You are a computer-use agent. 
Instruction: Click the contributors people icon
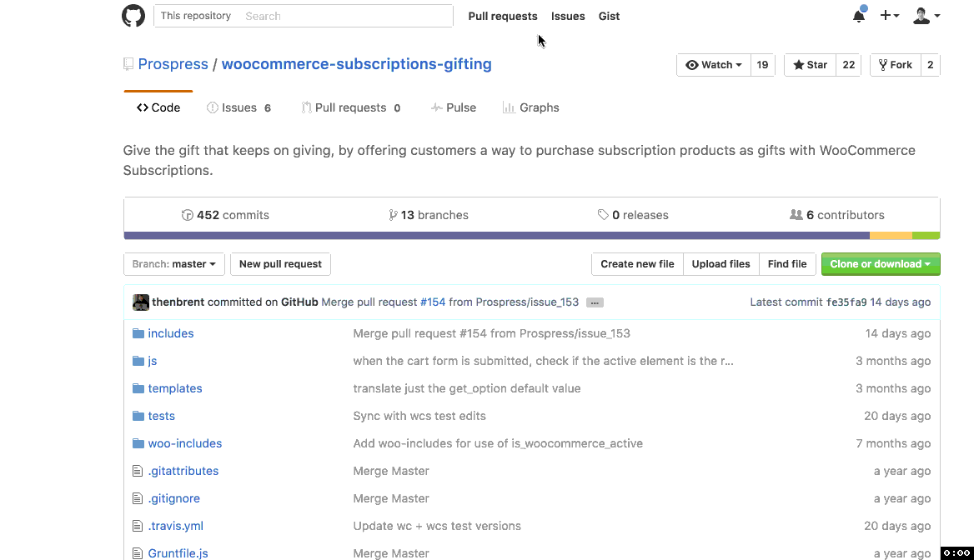tap(796, 215)
